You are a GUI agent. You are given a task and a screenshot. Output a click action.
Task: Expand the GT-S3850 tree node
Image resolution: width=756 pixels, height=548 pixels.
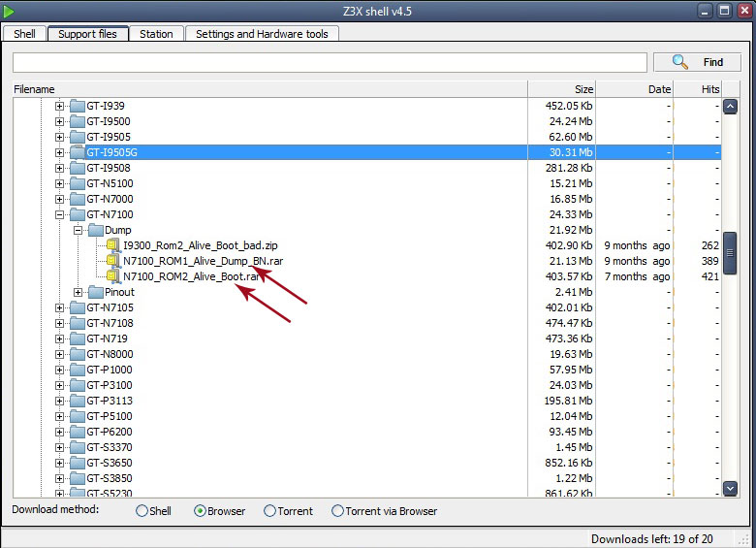click(x=59, y=478)
